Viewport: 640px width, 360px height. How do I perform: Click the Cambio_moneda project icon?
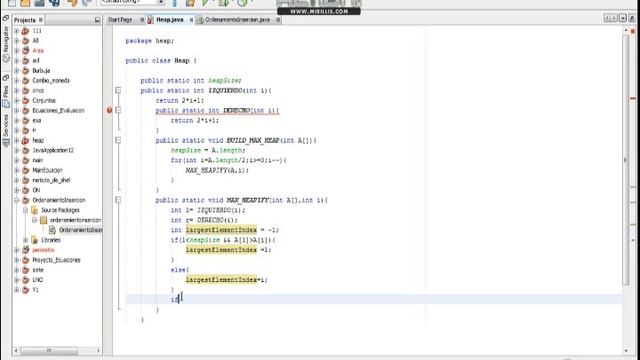26,80
